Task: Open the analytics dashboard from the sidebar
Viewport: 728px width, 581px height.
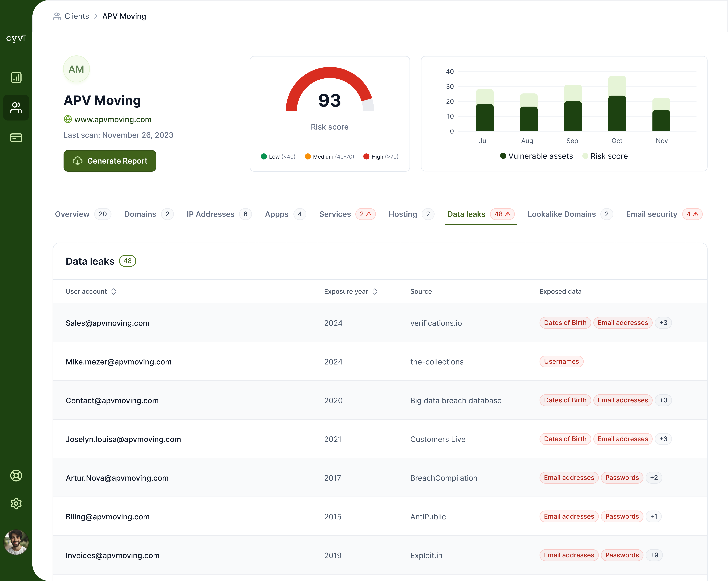Action: click(x=16, y=77)
